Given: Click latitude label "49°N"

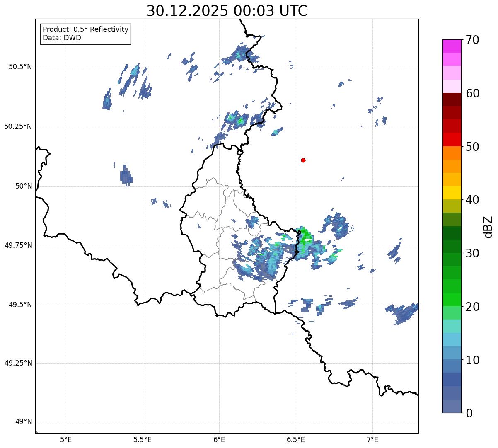Looking at the screenshot, I should pyautogui.click(x=24, y=422).
